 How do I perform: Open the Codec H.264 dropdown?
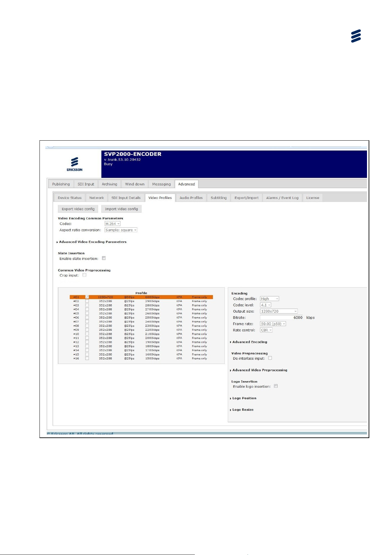pyautogui.click(x=113, y=224)
